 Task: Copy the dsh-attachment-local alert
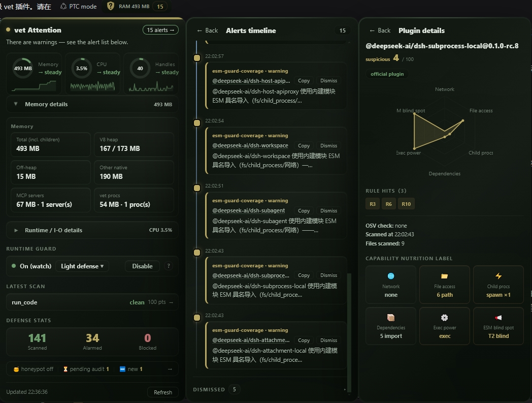(x=304, y=340)
